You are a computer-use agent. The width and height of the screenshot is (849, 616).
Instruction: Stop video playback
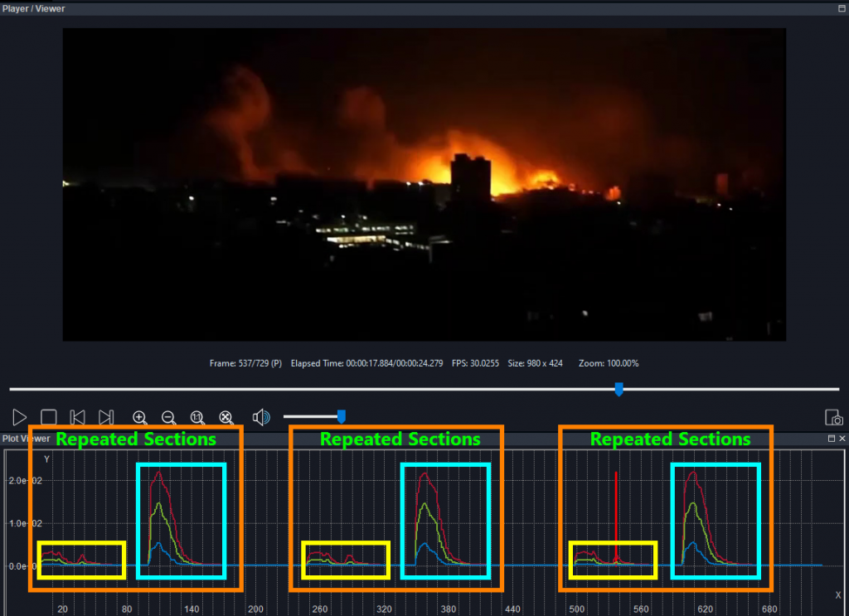tap(49, 417)
